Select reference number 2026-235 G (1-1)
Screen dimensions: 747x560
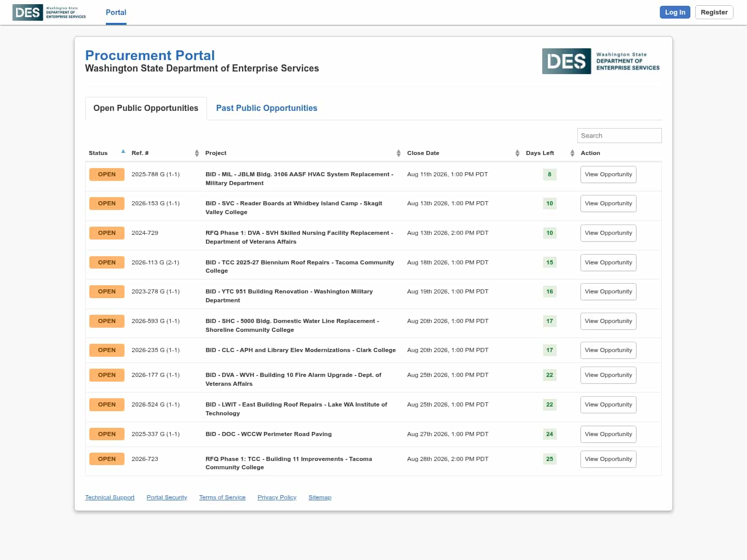(x=156, y=350)
